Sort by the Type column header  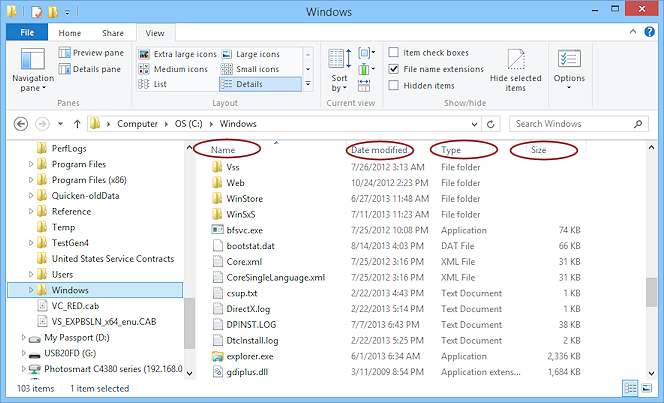(451, 150)
